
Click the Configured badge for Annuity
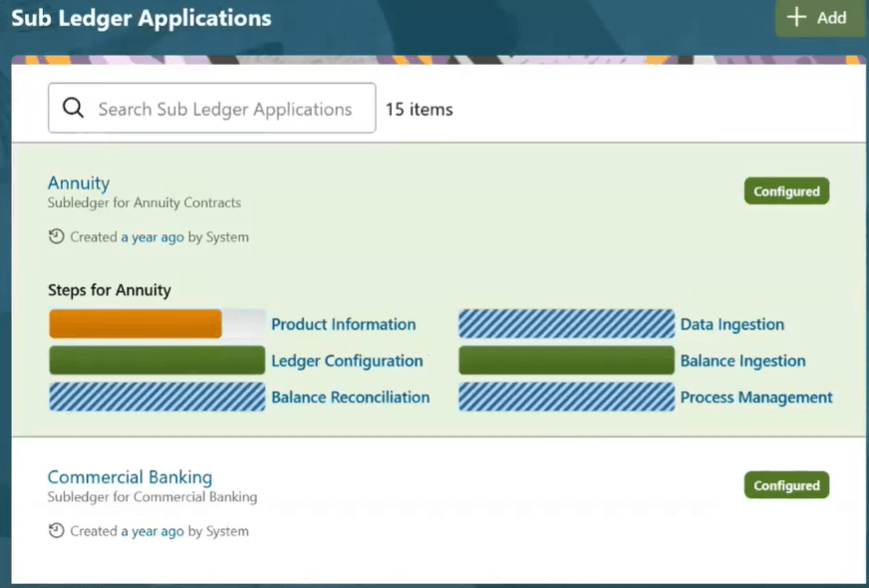[786, 190]
